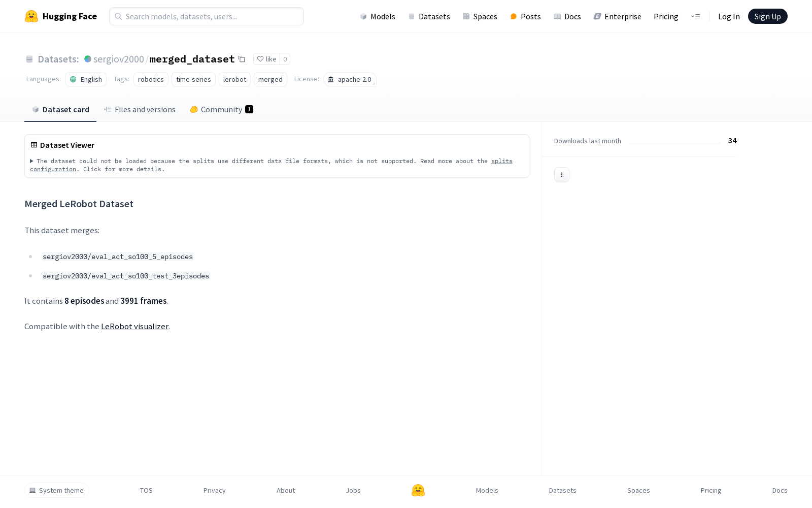The image size is (812, 508).
Task: Click sergiov2000/eval_act_so100_test_3episodes text
Action: (126, 276)
